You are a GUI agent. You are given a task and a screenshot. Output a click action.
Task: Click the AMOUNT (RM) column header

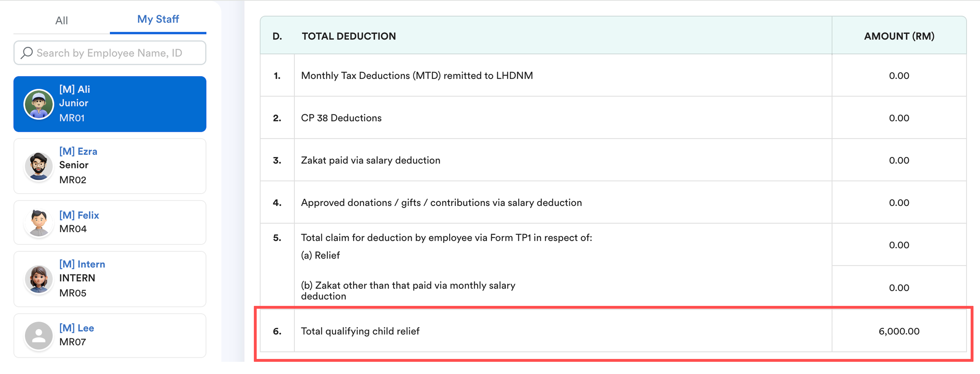(x=899, y=36)
